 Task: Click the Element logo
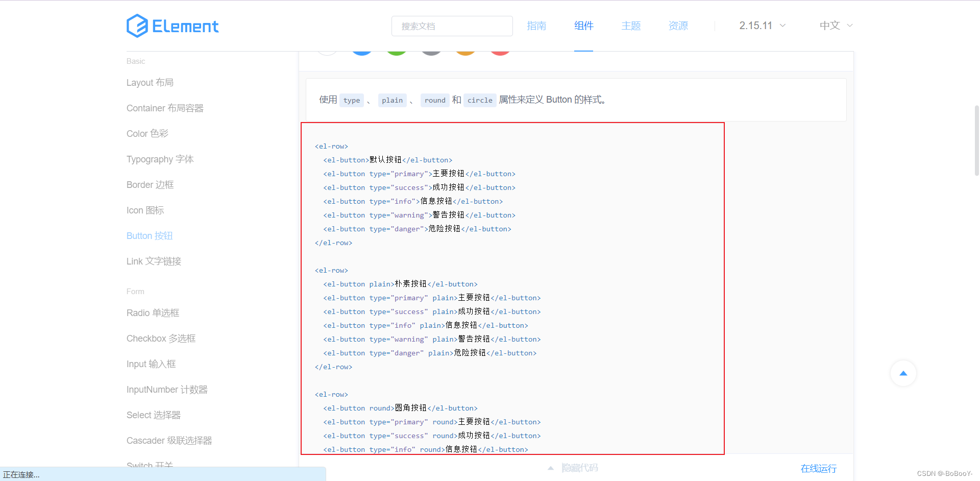coord(173,26)
